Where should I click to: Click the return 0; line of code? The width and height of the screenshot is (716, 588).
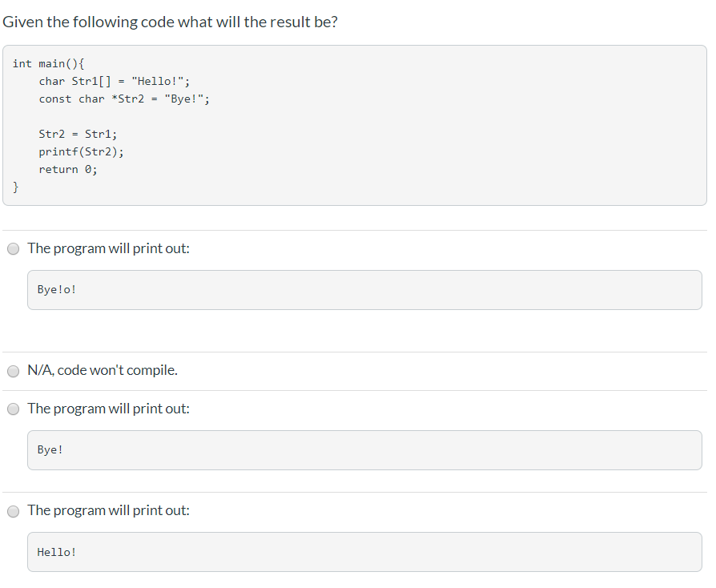click(67, 169)
